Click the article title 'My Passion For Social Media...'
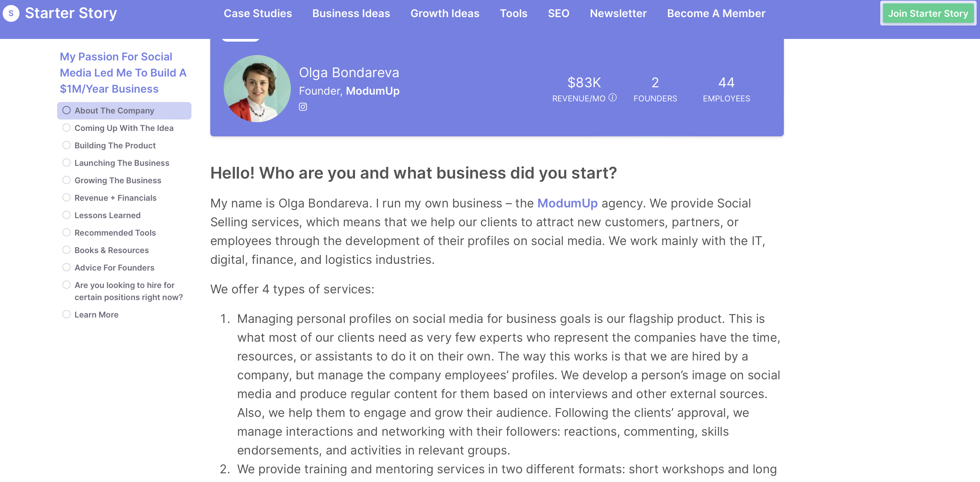 (x=123, y=73)
